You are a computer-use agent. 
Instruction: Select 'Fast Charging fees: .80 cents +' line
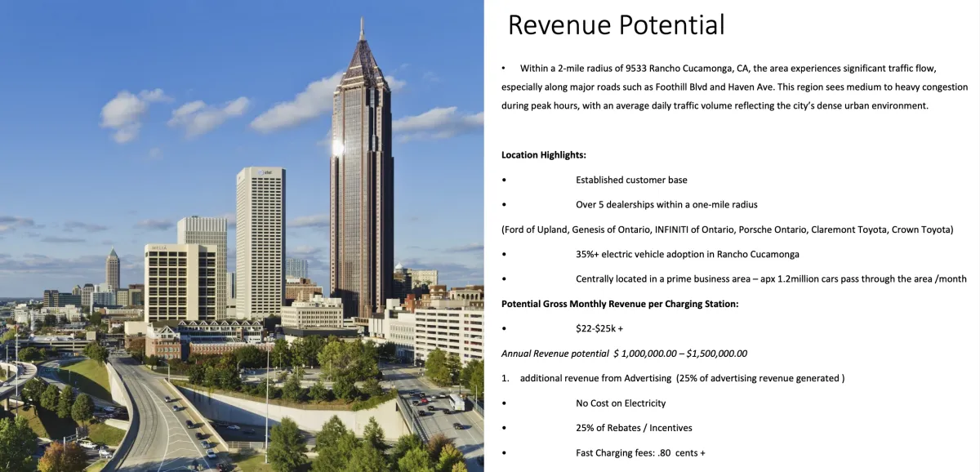tap(640, 452)
